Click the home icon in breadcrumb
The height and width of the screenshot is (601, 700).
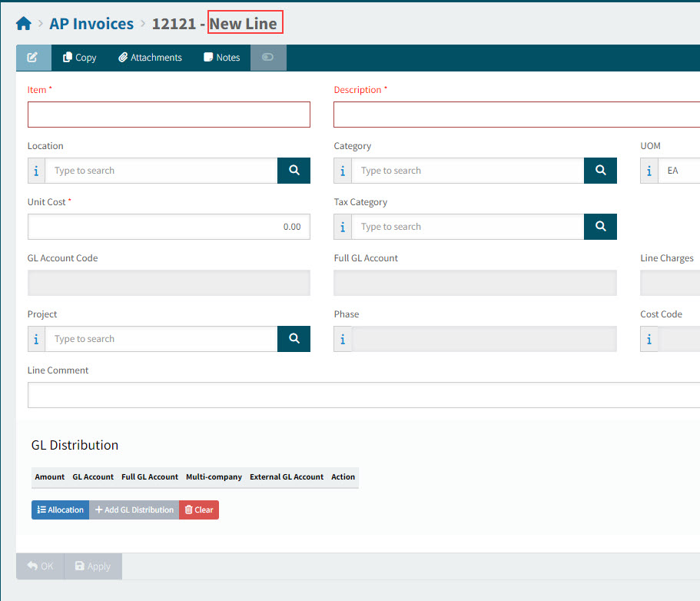point(24,24)
